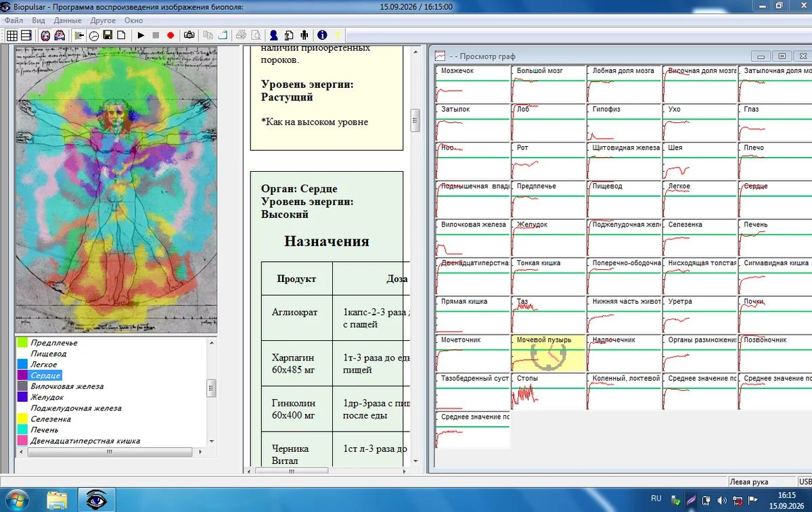Open the grid view toolbar icon
The width and height of the screenshot is (812, 512).
tap(12, 35)
